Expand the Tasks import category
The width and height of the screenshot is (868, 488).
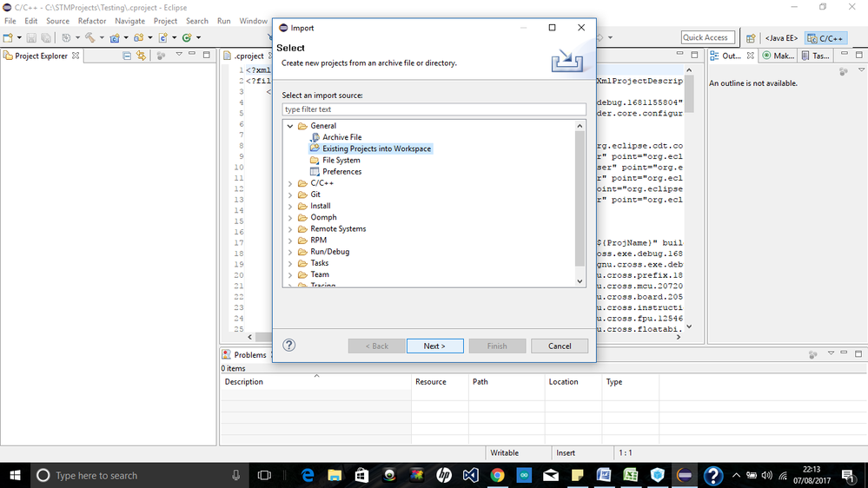(290, 263)
